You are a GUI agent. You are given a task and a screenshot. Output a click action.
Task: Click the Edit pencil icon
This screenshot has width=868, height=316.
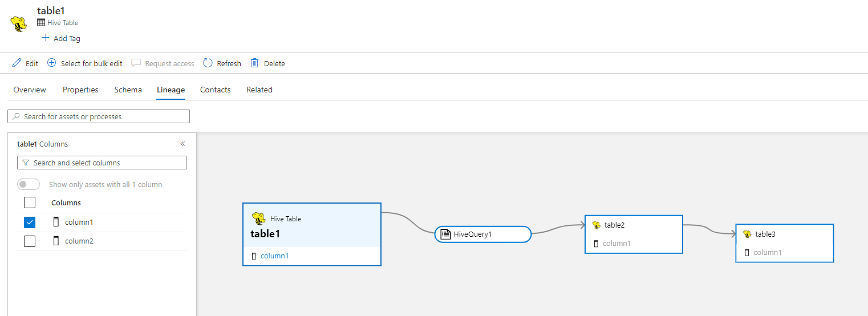[x=17, y=63]
